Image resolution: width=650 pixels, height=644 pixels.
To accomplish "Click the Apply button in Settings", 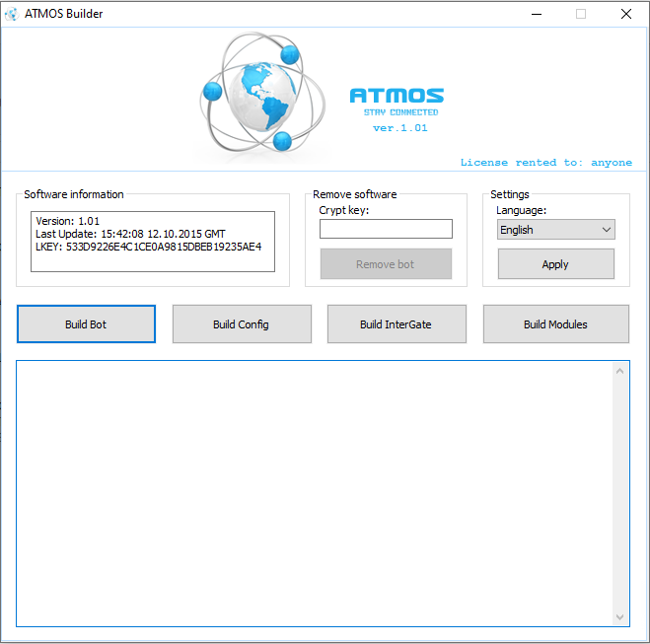I will click(556, 264).
